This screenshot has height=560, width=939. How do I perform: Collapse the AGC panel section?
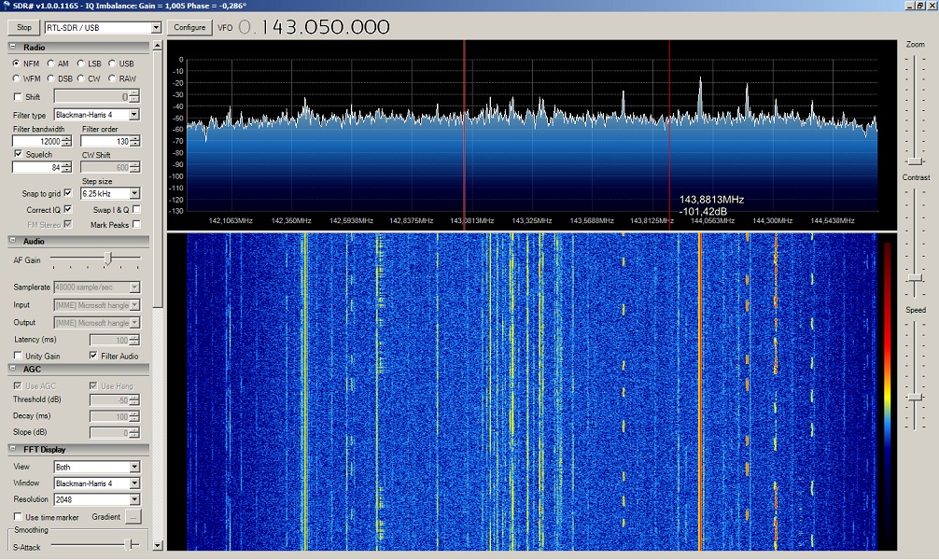(x=14, y=369)
